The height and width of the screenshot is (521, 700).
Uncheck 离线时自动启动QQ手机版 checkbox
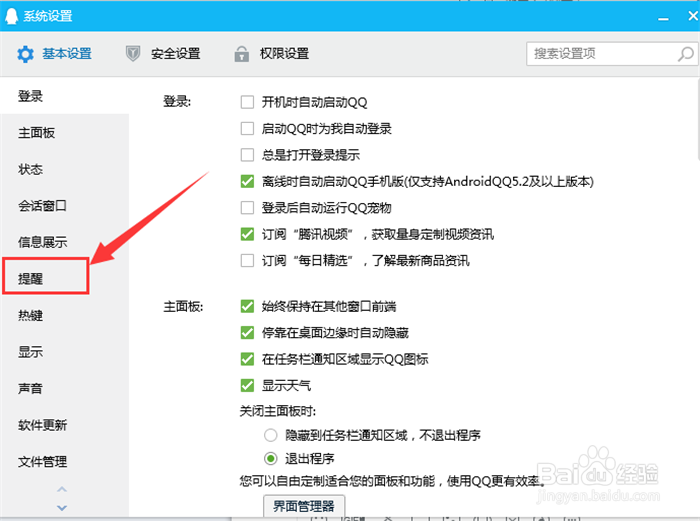pos(247,181)
